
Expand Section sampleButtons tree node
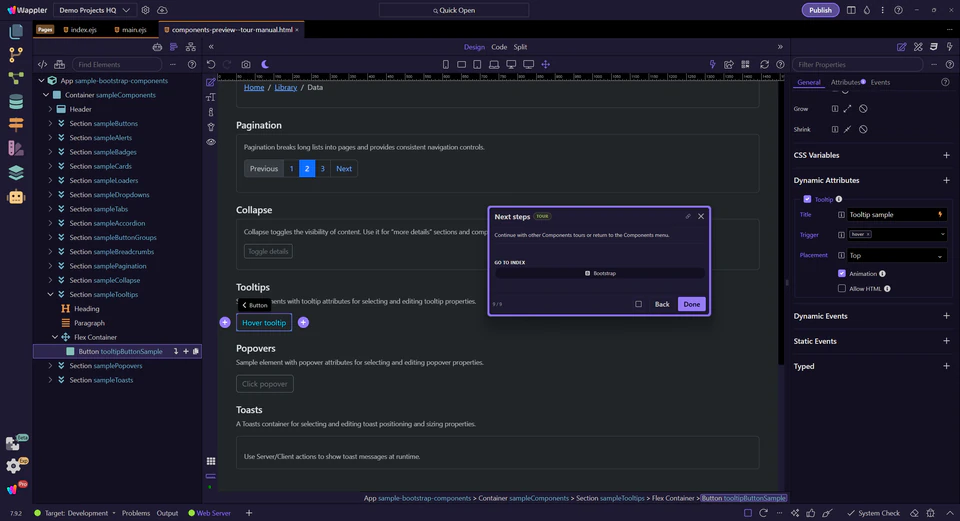50,124
